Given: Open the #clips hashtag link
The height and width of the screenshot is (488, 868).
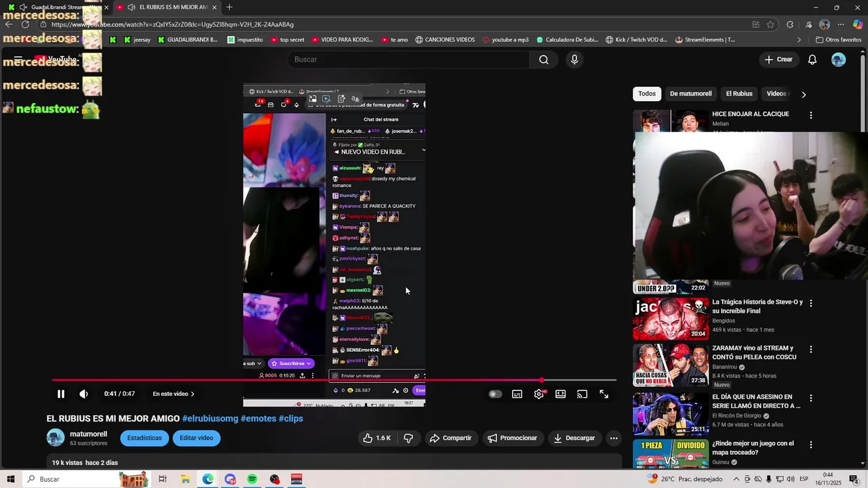Looking at the screenshot, I should coord(291,418).
